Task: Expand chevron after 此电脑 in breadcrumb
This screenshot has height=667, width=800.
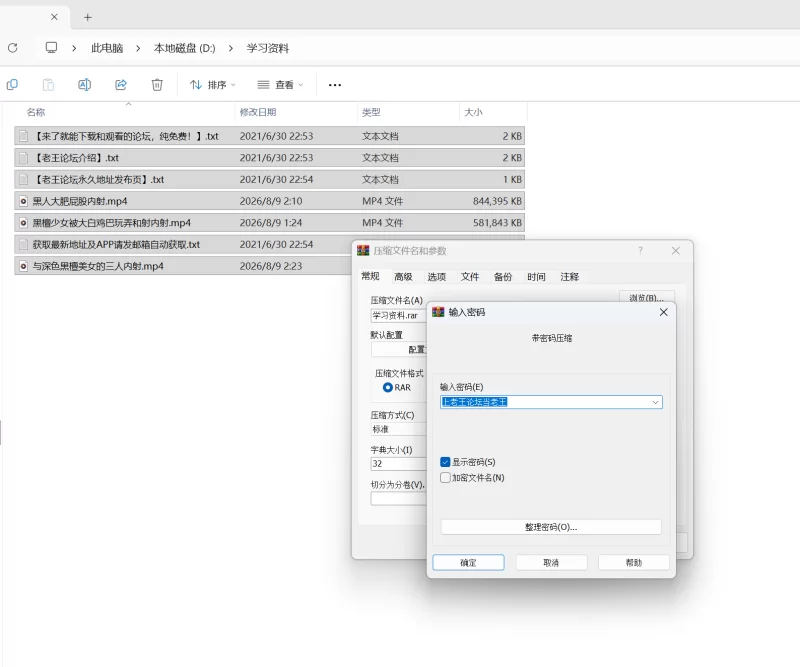Action: [138, 48]
